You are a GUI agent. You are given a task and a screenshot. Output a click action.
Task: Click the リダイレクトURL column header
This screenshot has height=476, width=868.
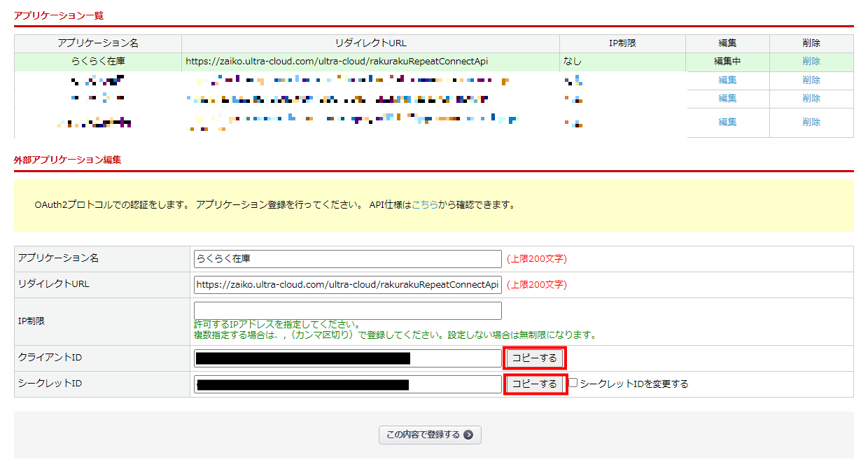[x=371, y=43]
